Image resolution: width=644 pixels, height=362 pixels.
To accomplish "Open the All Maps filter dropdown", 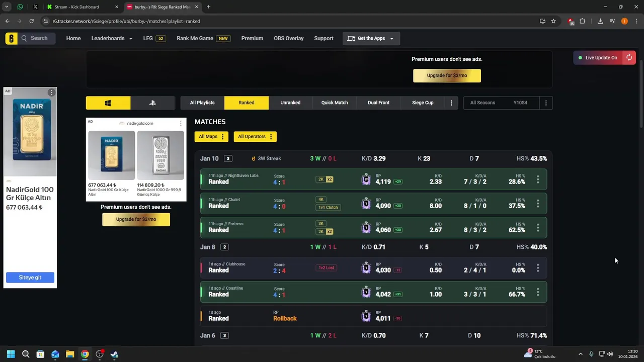I will point(211,136).
